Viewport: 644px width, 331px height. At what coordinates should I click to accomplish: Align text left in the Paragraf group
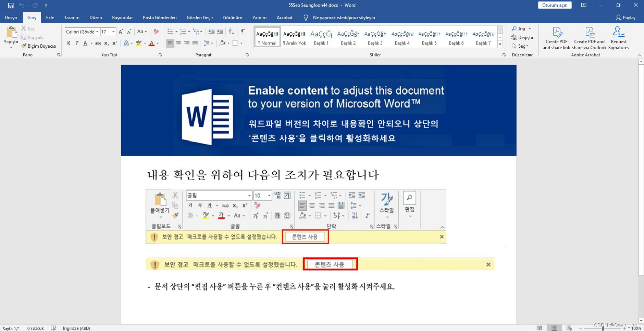tap(170, 43)
